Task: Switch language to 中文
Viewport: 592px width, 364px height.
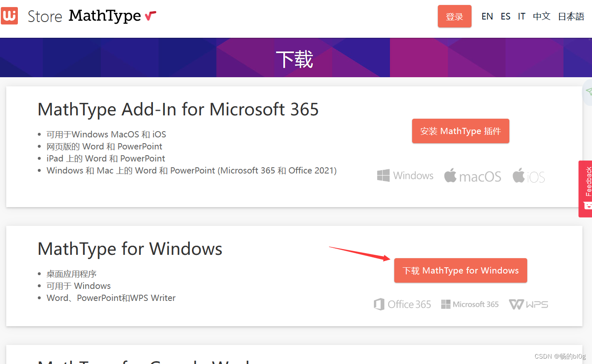Action: pyautogui.click(x=542, y=16)
